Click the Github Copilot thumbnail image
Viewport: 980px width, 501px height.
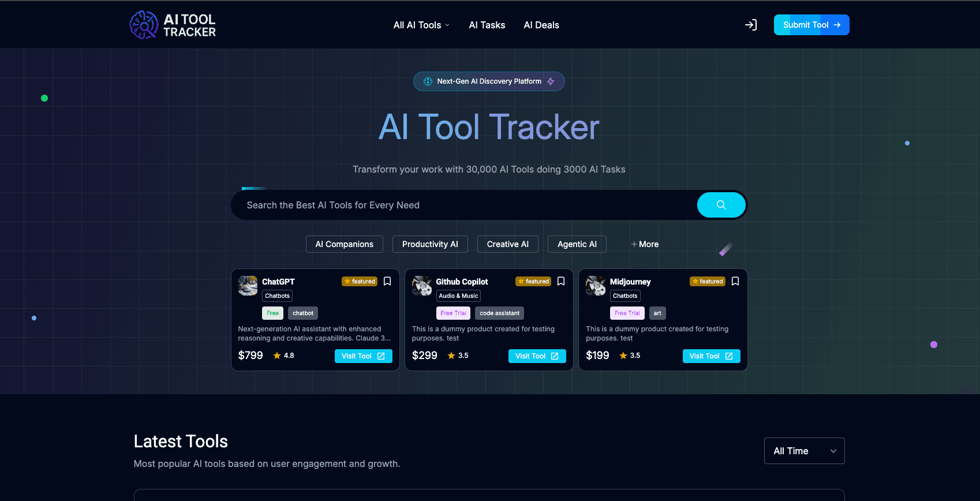(x=422, y=286)
